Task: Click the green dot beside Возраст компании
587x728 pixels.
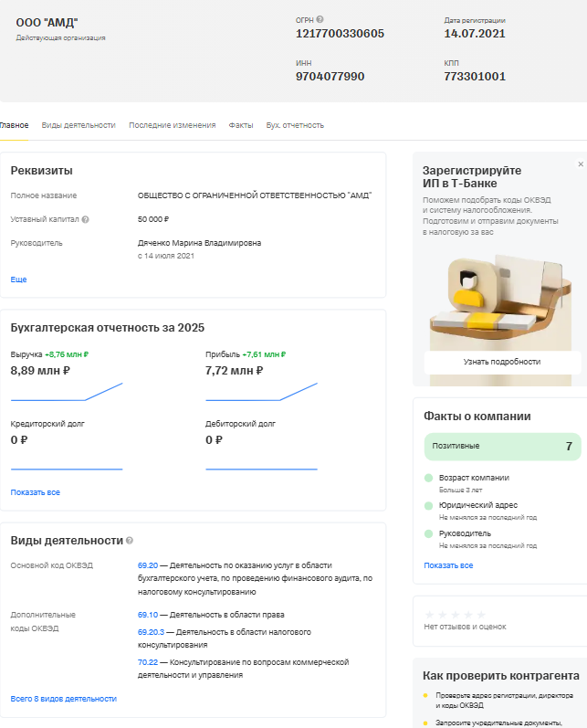Action: (429, 478)
